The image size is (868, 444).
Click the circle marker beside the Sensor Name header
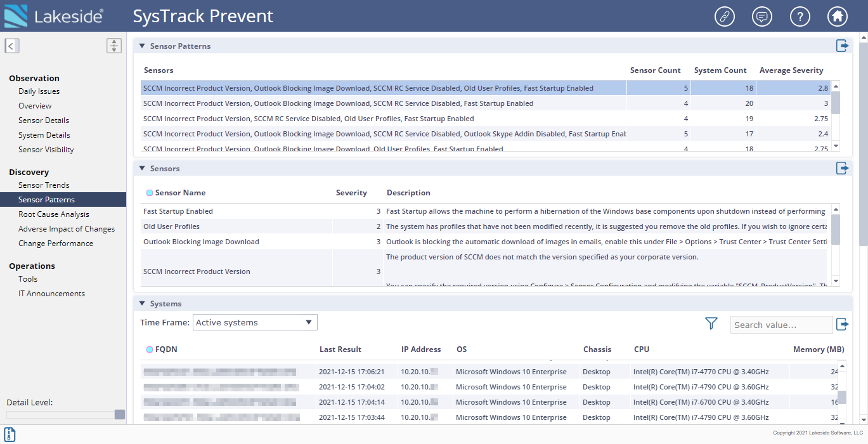(x=150, y=193)
